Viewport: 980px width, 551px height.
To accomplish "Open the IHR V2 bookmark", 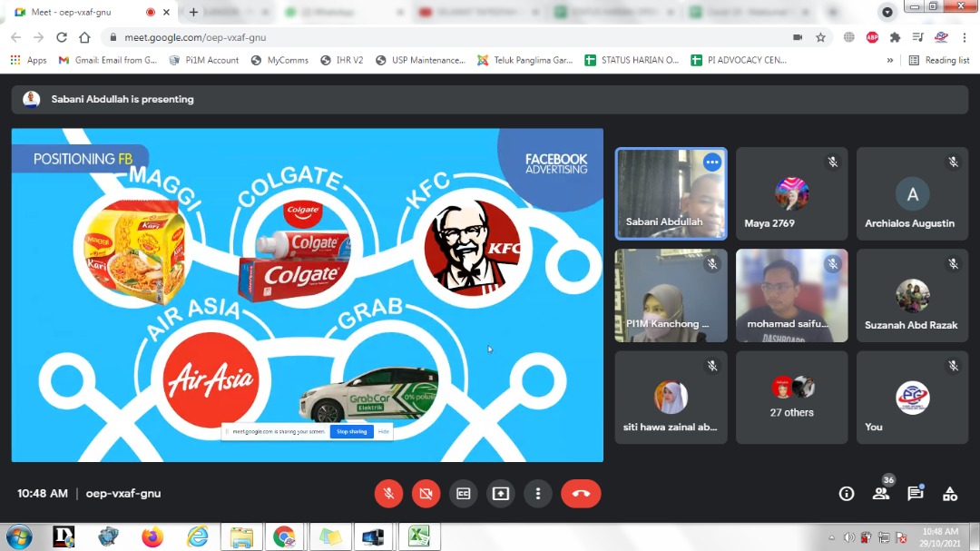I will [342, 60].
